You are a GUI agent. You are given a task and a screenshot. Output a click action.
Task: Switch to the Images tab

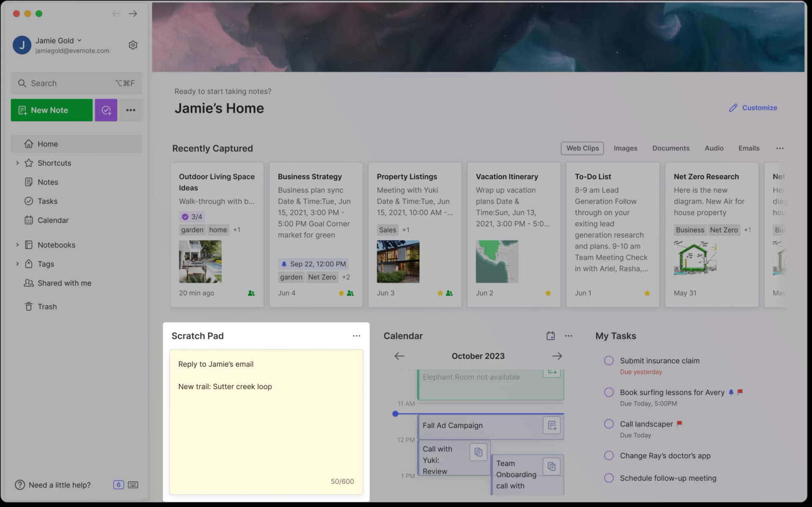(x=625, y=148)
